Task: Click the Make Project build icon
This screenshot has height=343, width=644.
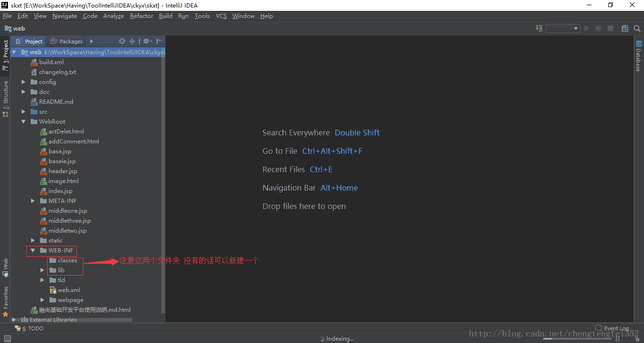Action: pos(539,28)
